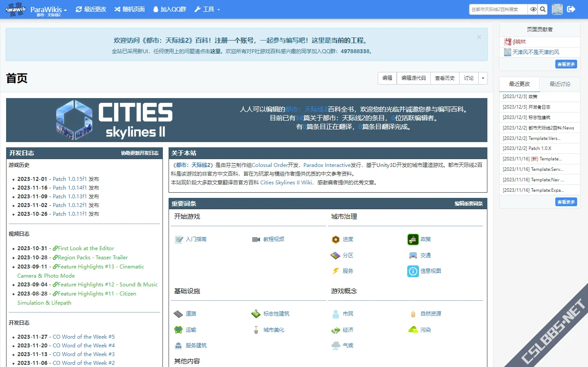Click the 污染 pollution cloud icon

(x=413, y=330)
